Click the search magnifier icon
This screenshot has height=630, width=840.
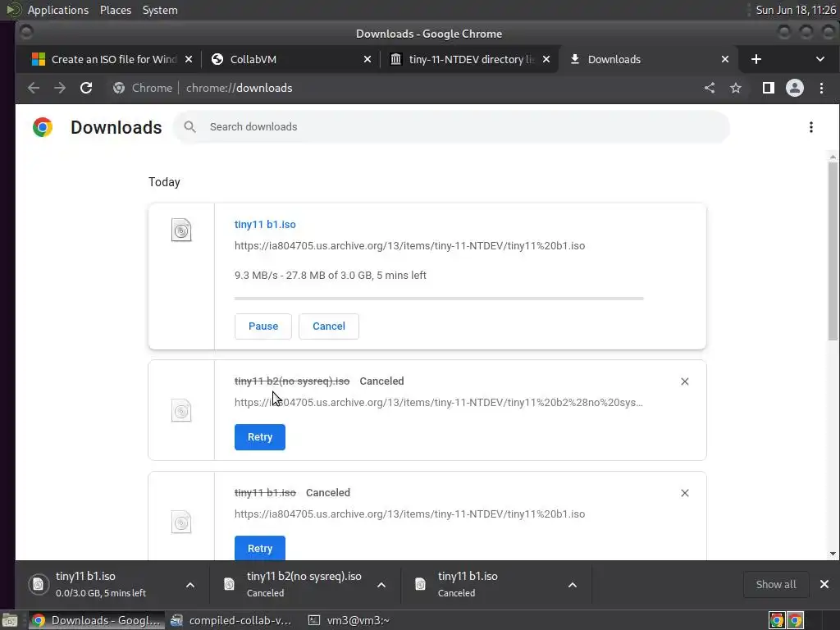(189, 127)
